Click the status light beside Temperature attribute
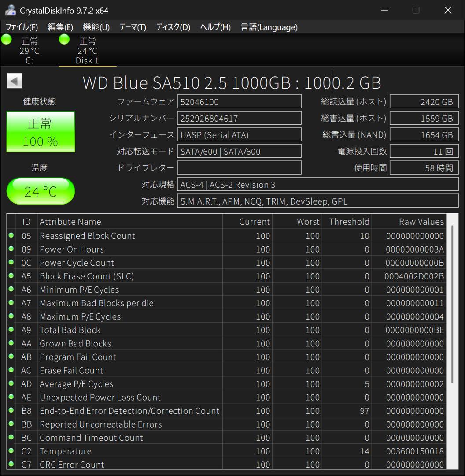 click(11, 451)
